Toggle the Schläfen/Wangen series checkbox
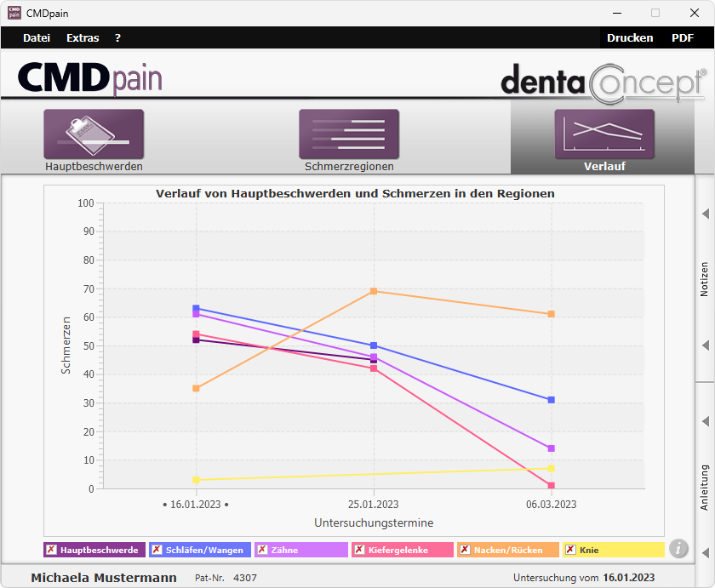Viewport: 715px width, 588px height. 157,550
